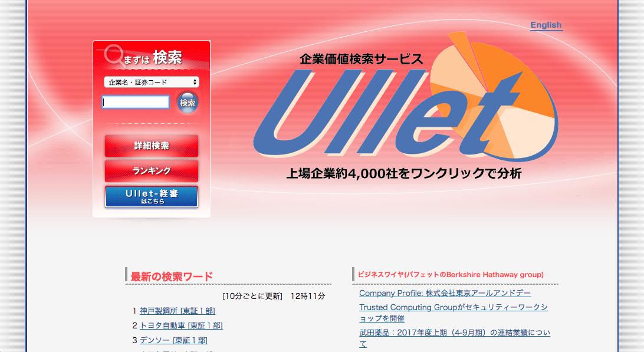Click the arrows on the search type selector
This screenshot has height=352, width=644.
pos(195,82)
